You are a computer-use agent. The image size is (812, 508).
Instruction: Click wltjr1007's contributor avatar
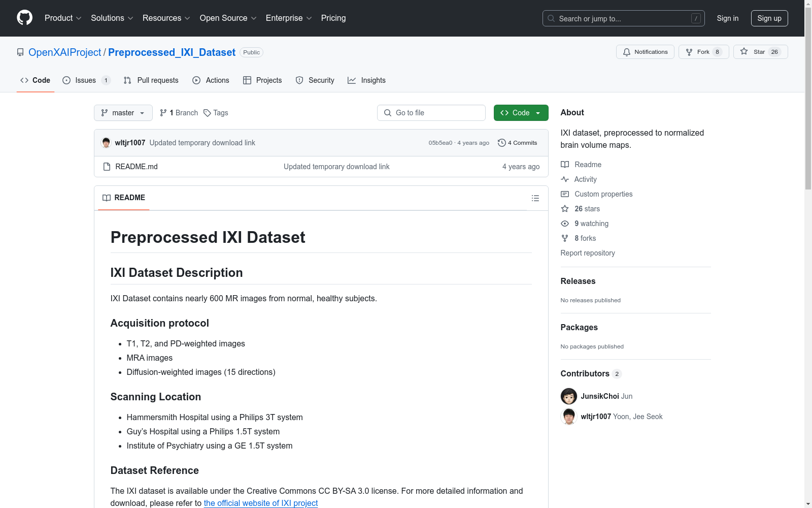[569, 417]
